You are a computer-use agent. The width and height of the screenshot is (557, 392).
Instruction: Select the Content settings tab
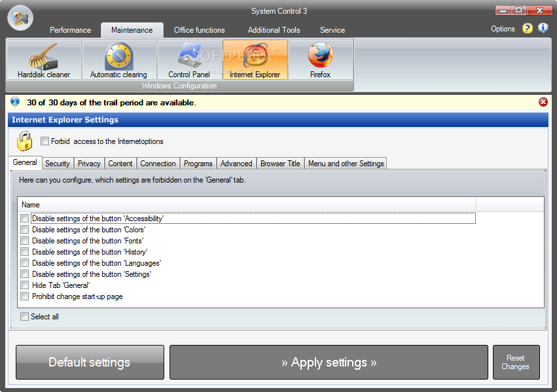click(120, 164)
